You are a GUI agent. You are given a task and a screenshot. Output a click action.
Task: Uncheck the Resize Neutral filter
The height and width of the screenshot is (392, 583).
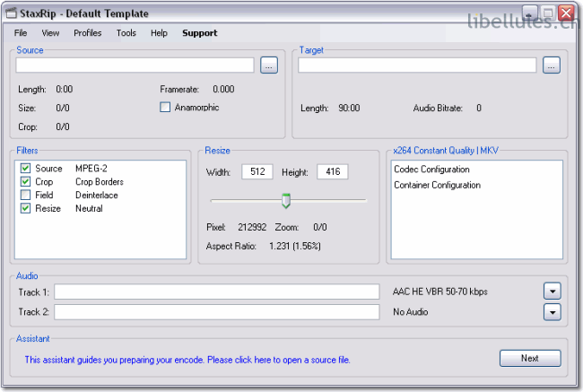click(25, 208)
